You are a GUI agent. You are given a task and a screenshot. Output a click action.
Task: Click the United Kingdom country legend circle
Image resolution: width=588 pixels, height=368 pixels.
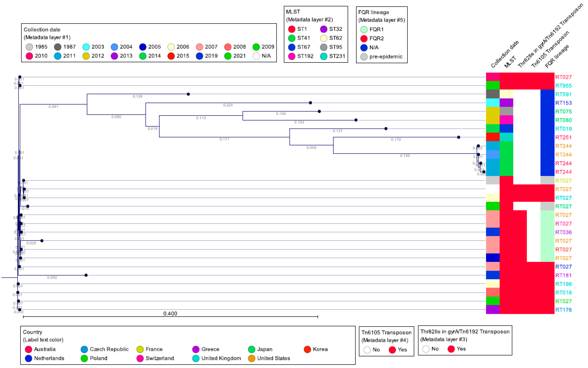pyautogui.click(x=196, y=358)
